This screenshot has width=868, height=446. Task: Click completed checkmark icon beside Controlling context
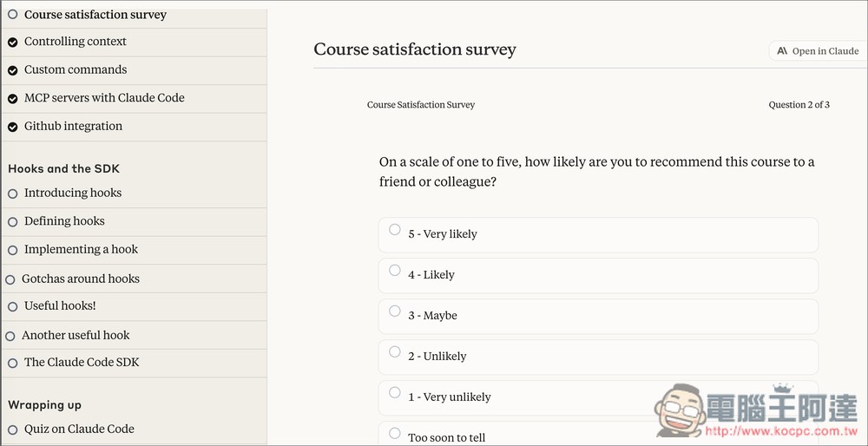click(x=12, y=42)
